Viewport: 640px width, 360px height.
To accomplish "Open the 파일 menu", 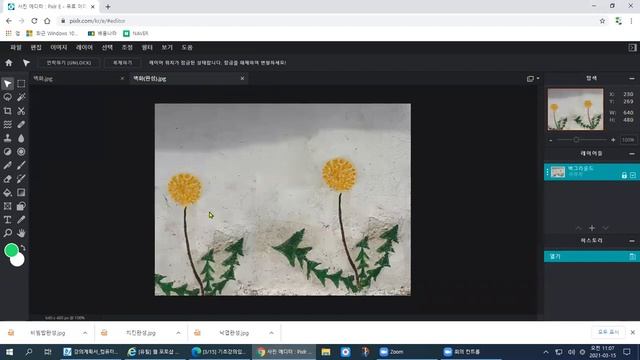I will 16,47.
